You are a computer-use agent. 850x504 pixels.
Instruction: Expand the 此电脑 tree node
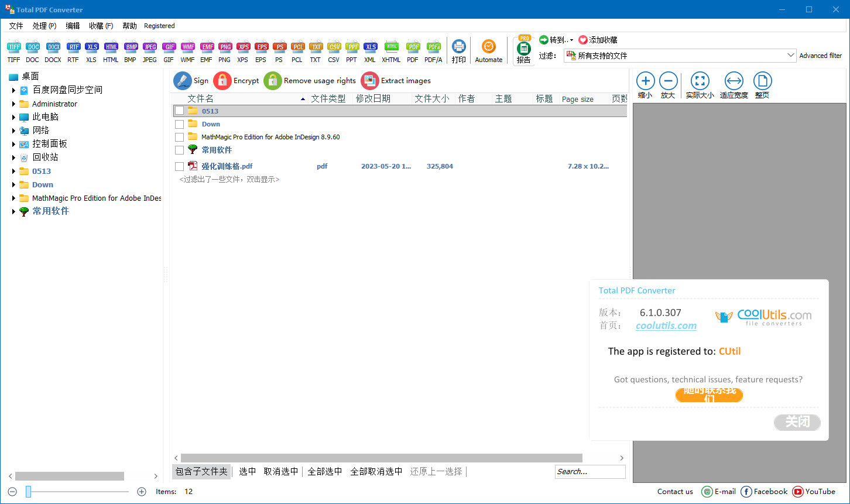(14, 116)
